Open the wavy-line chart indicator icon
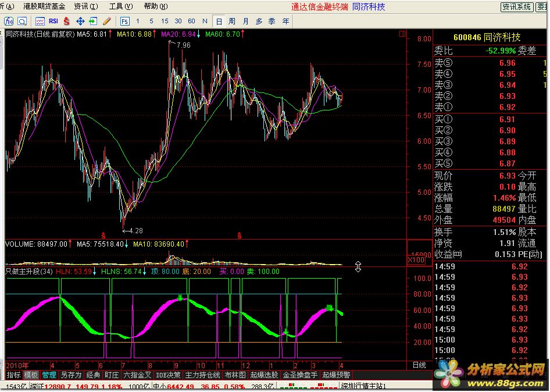Screen dimensions: 550x392 (40, 22)
